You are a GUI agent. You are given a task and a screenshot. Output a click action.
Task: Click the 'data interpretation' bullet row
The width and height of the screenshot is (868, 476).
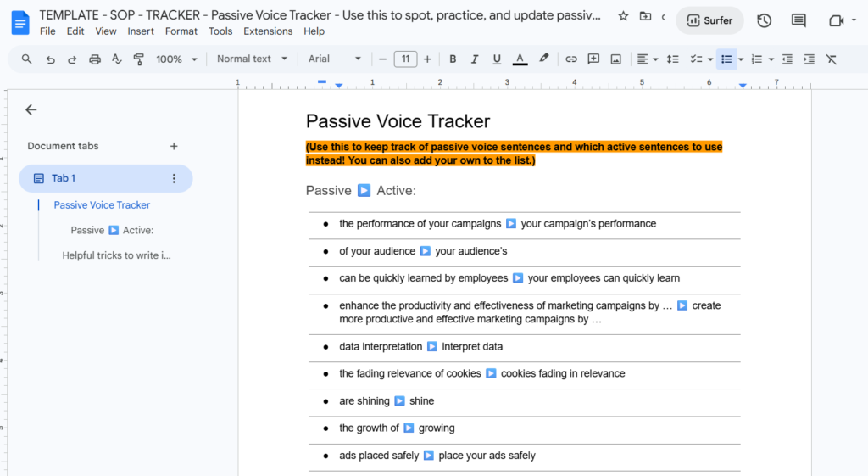[x=524, y=347]
